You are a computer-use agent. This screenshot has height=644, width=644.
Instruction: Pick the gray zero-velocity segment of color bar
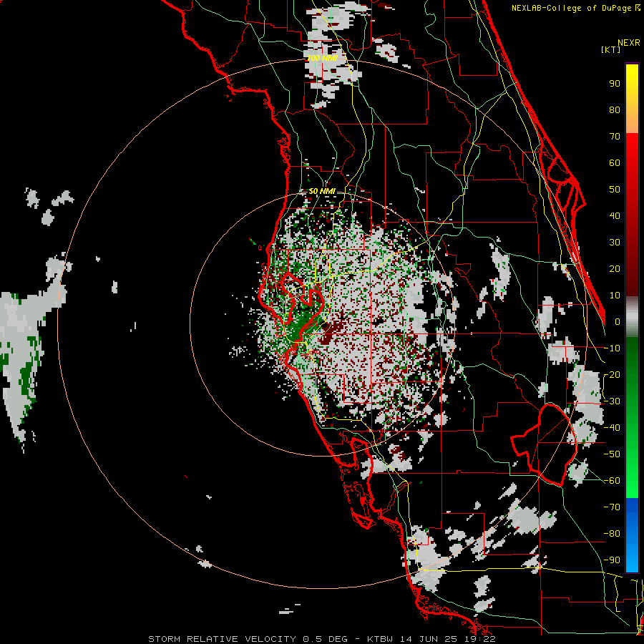click(632, 316)
